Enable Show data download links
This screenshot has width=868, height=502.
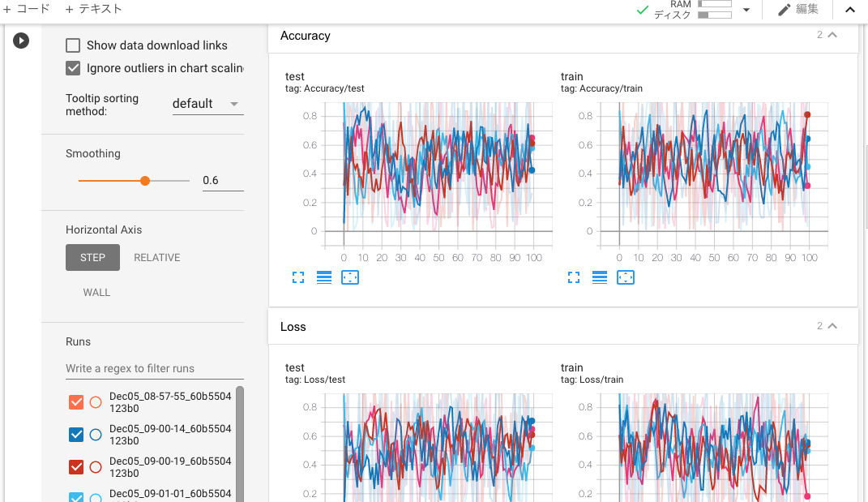(x=72, y=45)
